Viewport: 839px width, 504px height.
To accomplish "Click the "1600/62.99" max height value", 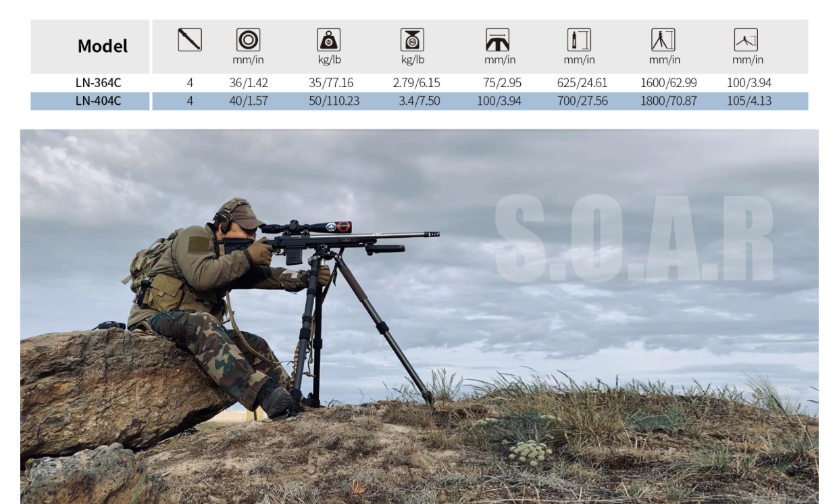I will click(669, 83).
